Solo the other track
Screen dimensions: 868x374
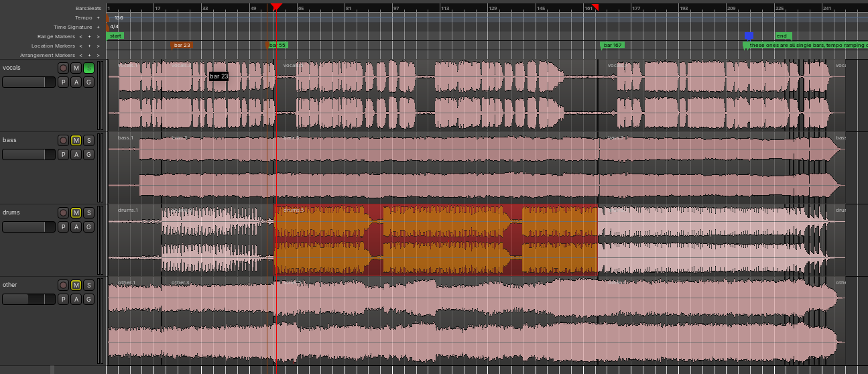[88, 285]
